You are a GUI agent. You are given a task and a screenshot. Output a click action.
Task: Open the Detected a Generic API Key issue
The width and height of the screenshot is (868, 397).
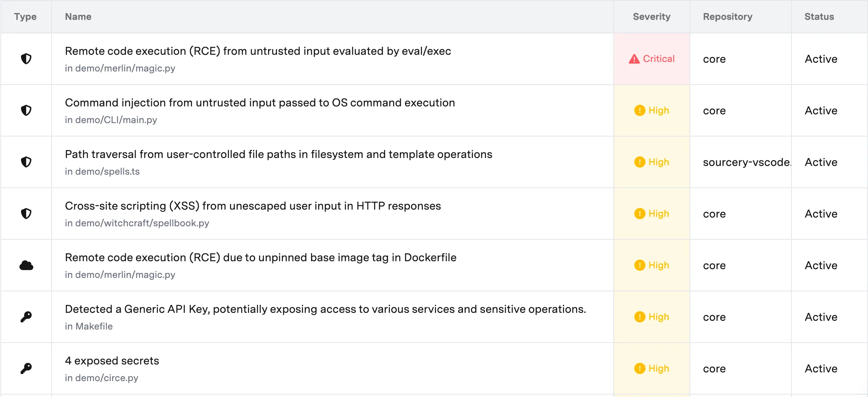[x=325, y=309]
